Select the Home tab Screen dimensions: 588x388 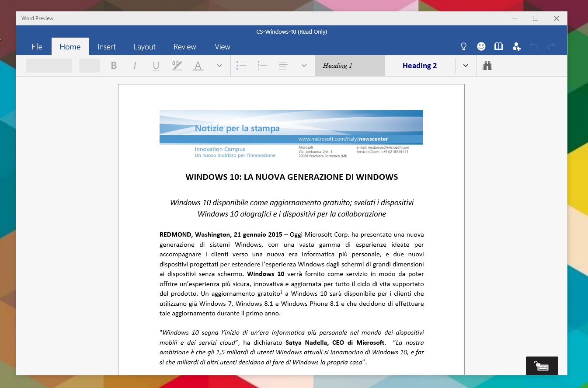point(70,47)
